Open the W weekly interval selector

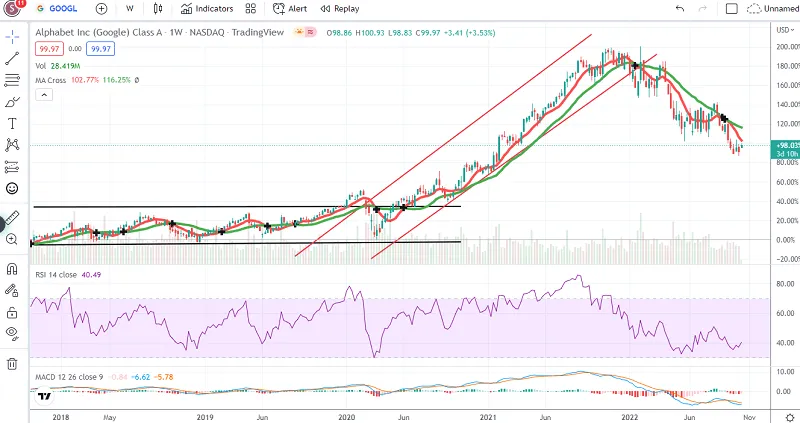[x=130, y=9]
